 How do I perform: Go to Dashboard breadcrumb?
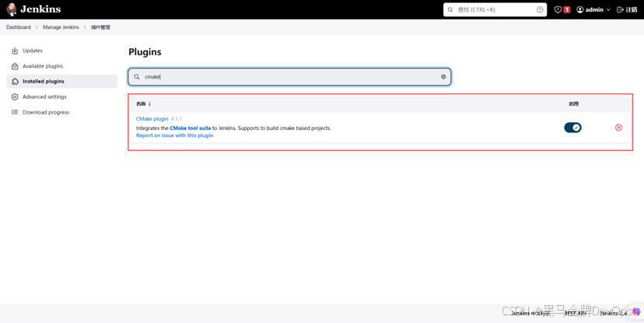pos(19,27)
